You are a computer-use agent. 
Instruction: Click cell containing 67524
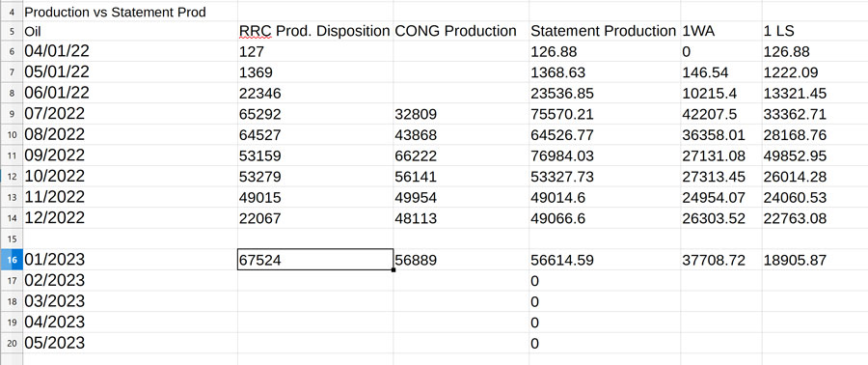coord(315,260)
